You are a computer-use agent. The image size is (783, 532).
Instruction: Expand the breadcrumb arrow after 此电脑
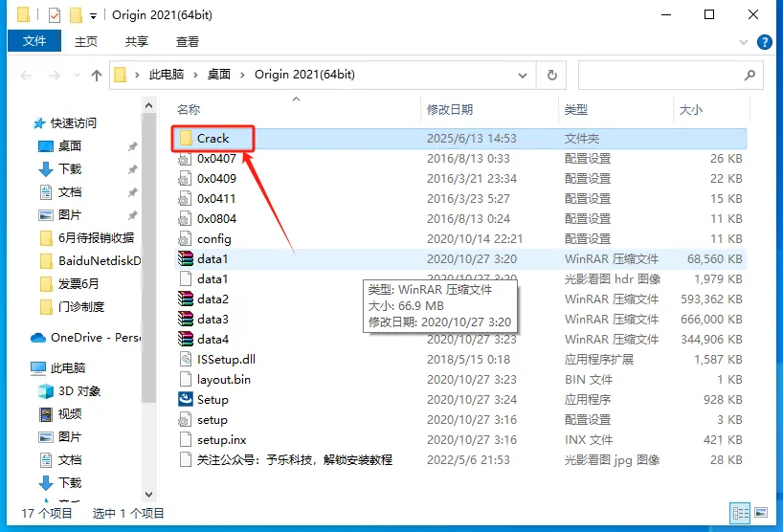[195, 75]
